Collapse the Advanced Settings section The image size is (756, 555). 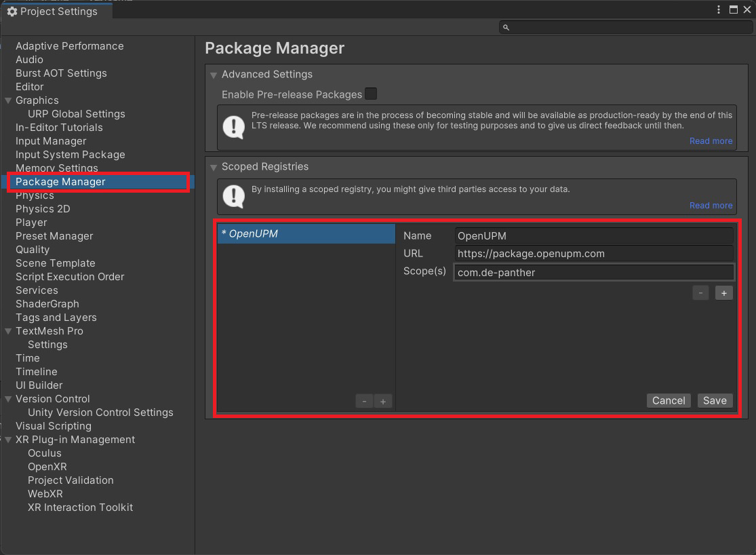[214, 75]
